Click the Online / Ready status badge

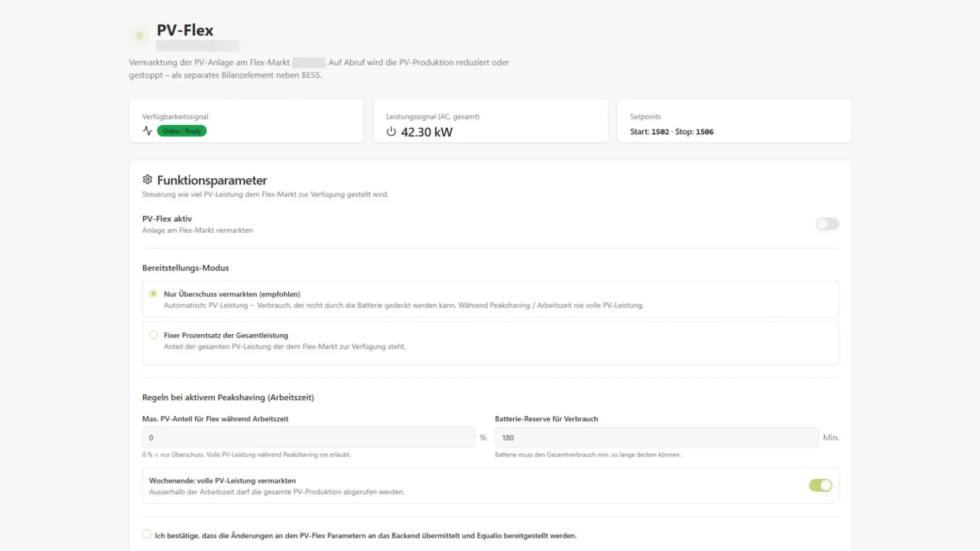pyautogui.click(x=182, y=131)
